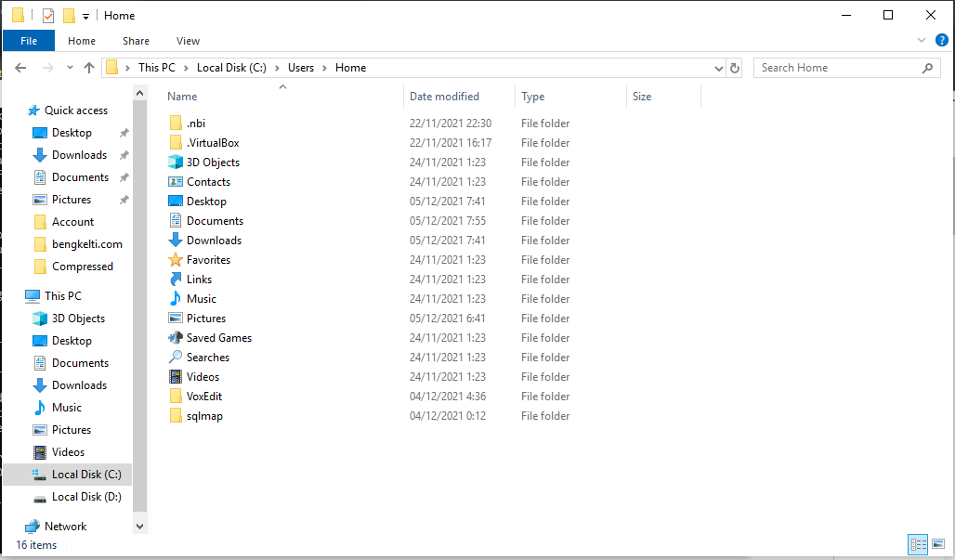Open the File menu
Viewport: 955px width, 560px height.
(x=29, y=41)
